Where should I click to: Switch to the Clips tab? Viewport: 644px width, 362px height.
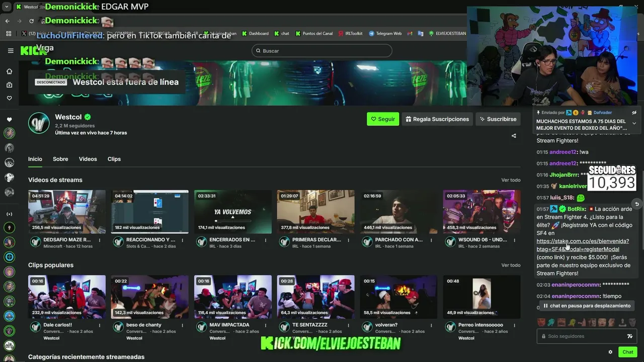coord(114,159)
